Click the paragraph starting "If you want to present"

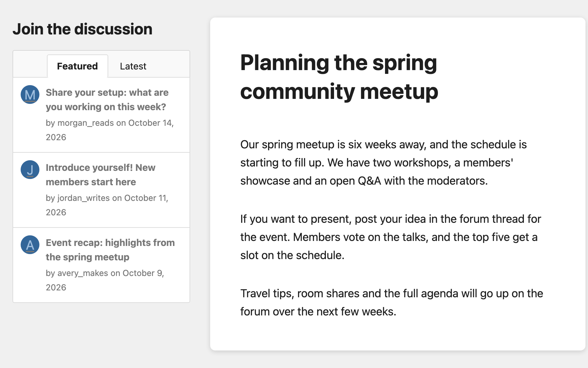(391, 237)
